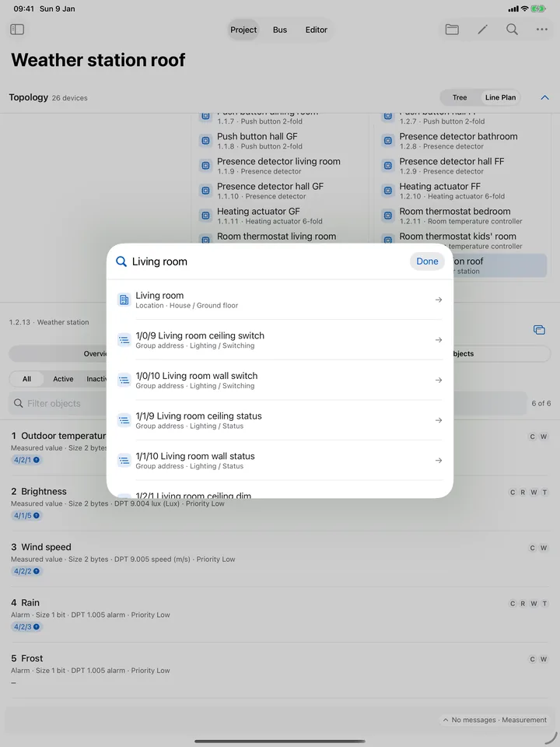Open 1/0/9 Living room ceiling switch
560x747 pixels.
280,340
